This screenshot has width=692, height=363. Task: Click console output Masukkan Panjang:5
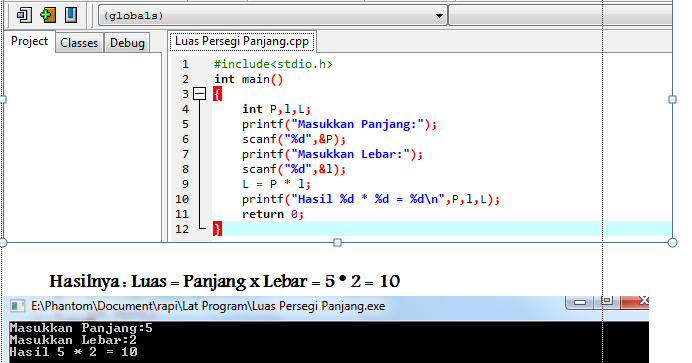(x=81, y=328)
